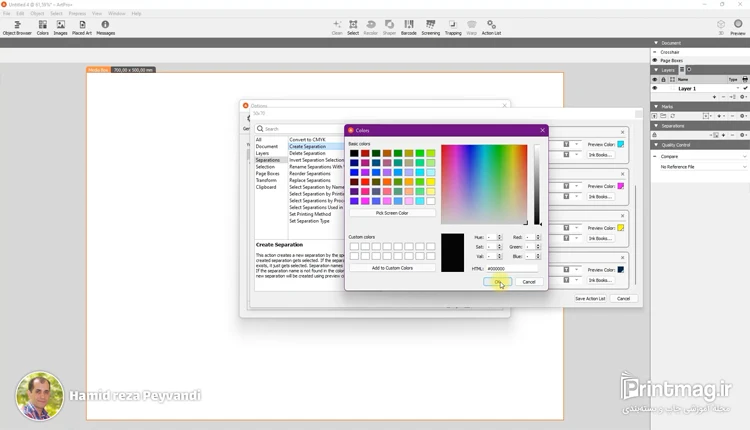The image size is (750, 430).
Task: Confirm color with OK button
Action: [x=497, y=282]
